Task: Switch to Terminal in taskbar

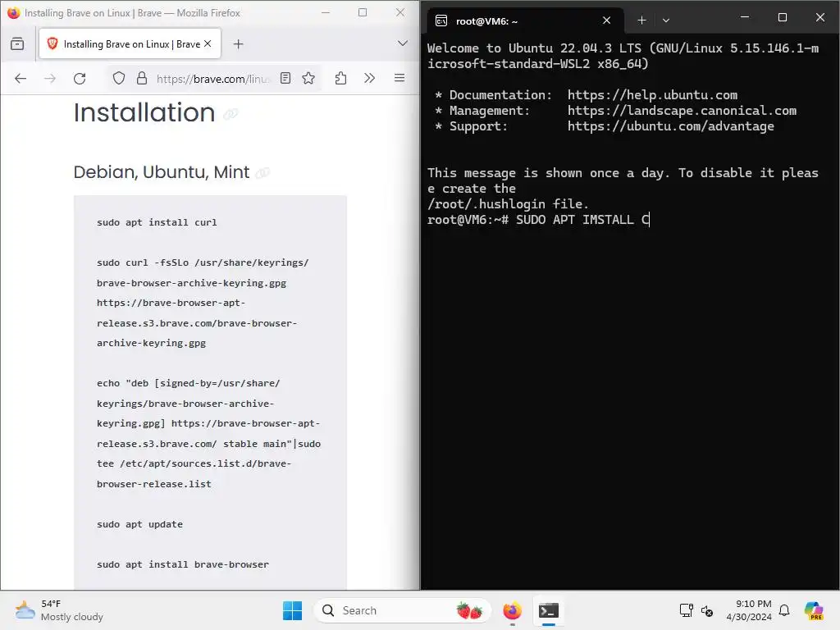Action: pyautogui.click(x=549, y=610)
